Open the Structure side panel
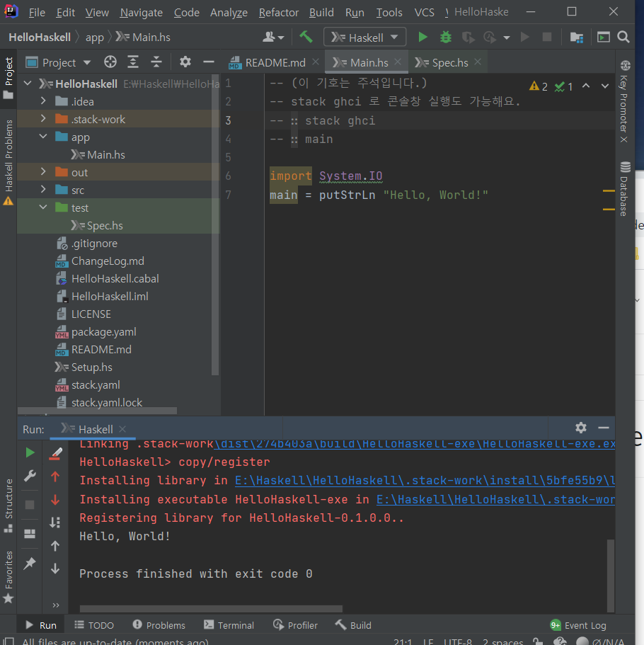Viewport: 644px width, 645px height. click(8, 505)
